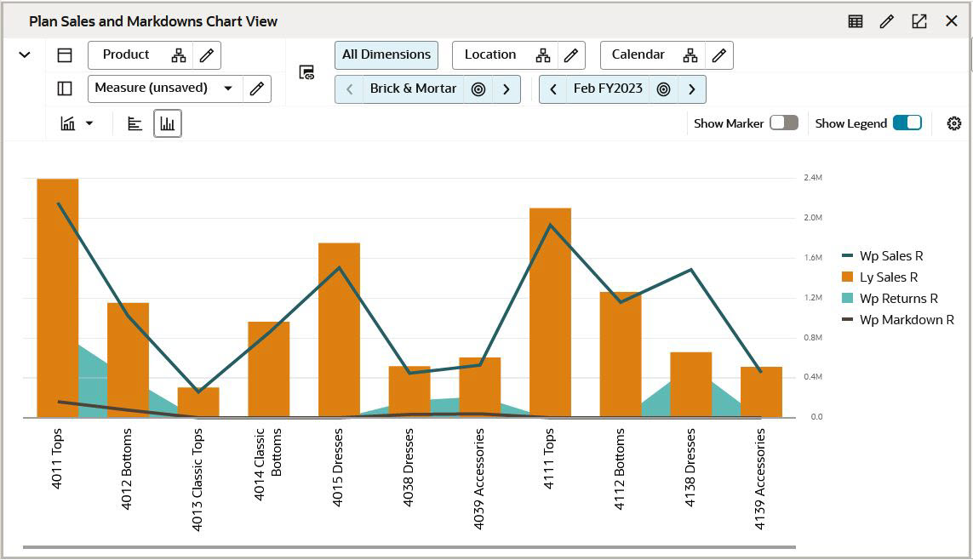Toggle Wp Returns R legend series
973x560 pixels.
(890, 298)
